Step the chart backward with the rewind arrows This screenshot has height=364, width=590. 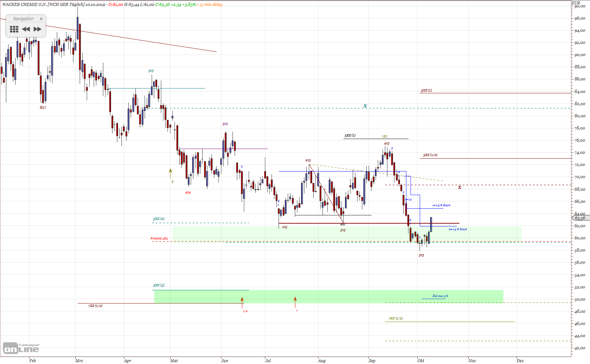[26, 29]
